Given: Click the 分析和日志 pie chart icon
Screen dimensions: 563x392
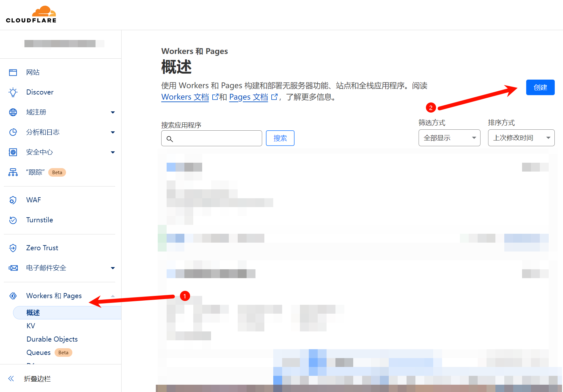Looking at the screenshot, I should pyautogui.click(x=13, y=132).
